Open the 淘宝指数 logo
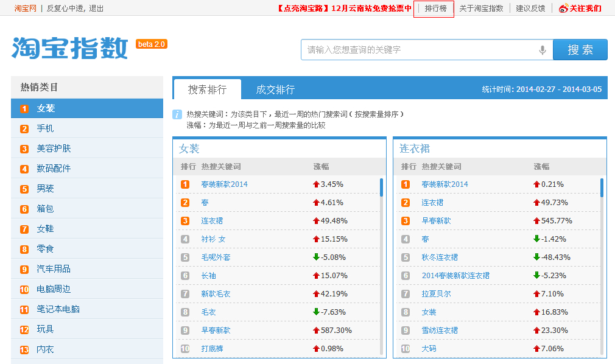Image resolution: width=615 pixels, height=364 pixels. [x=70, y=48]
